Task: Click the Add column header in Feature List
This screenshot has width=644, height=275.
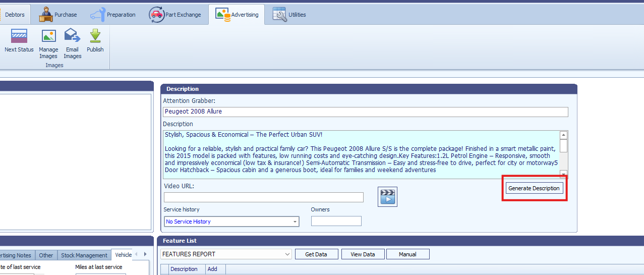Action: coord(215,269)
